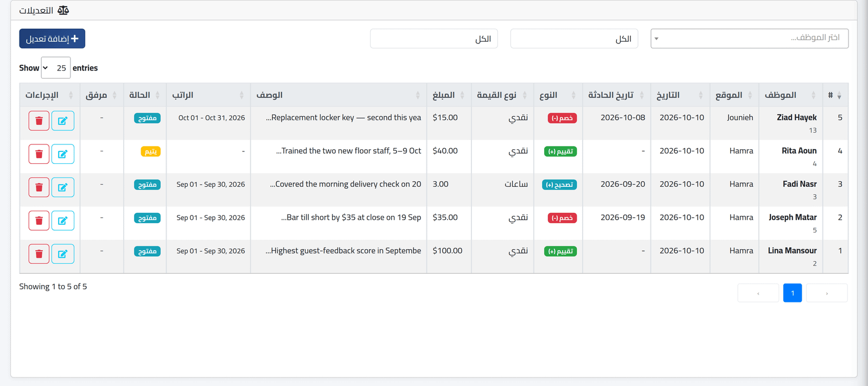Open the الكل filter next to add button
Viewport: 868px width, 386px height.
[433, 39]
